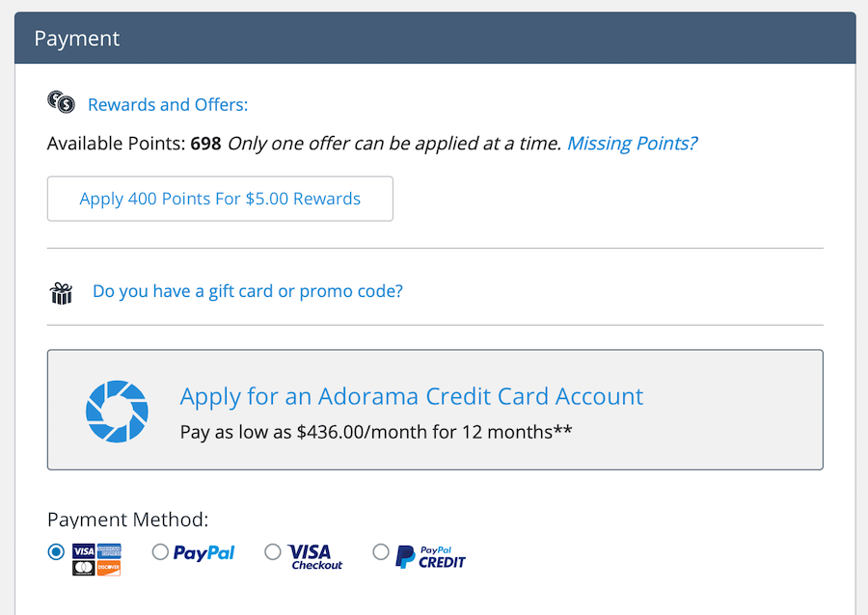Expand the gift card or promo code section
Image resolution: width=868 pixels, height=615 pixels.
coord(248,291)
